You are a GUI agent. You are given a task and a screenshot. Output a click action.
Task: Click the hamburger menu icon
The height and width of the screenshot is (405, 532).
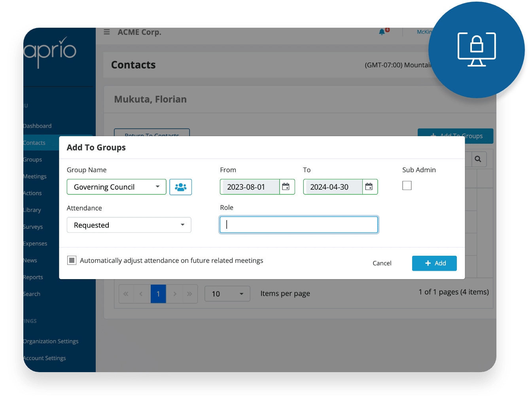(107, 32)
